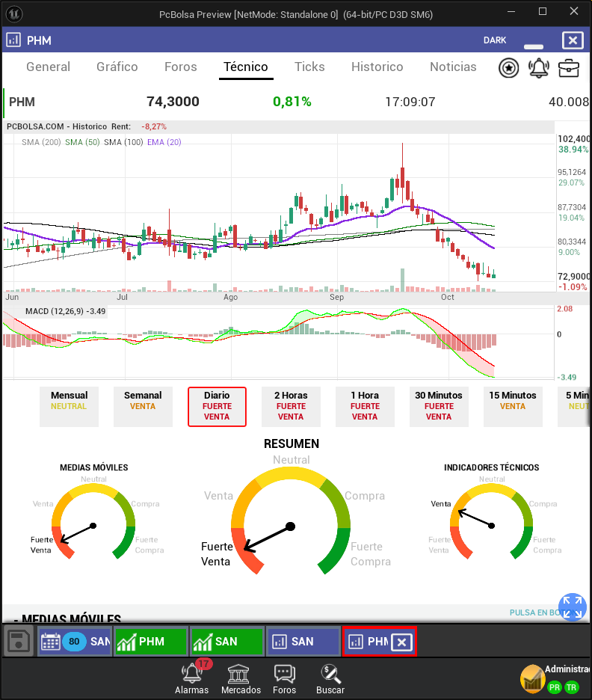Viewport: 592px width, 700px height.
Task: Add PHM to favorites star icon
Action: pyautogui.click(x=508, y=68)
